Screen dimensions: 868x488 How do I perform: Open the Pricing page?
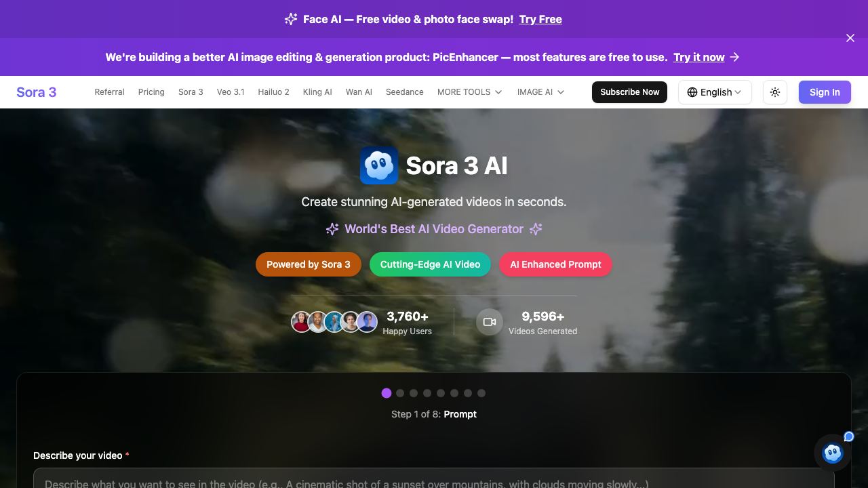pos(151,92)
